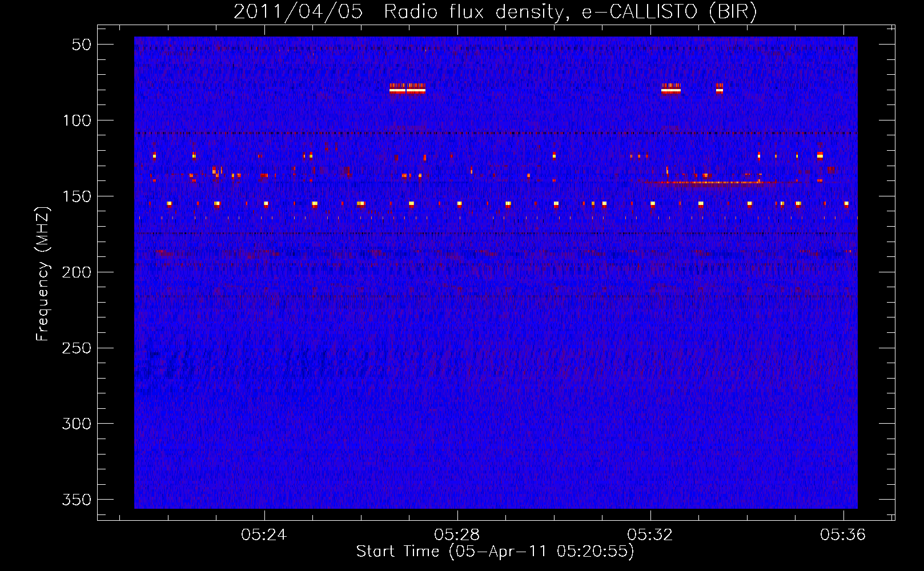
Task: Click the 05:36 time tick label
Action: 843,535
